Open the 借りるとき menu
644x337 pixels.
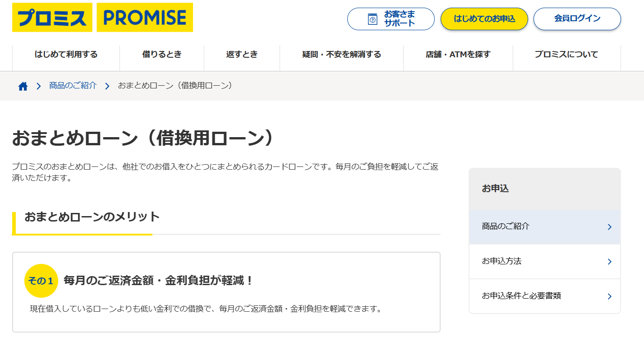pyautogui.click(x=162, y=55)
